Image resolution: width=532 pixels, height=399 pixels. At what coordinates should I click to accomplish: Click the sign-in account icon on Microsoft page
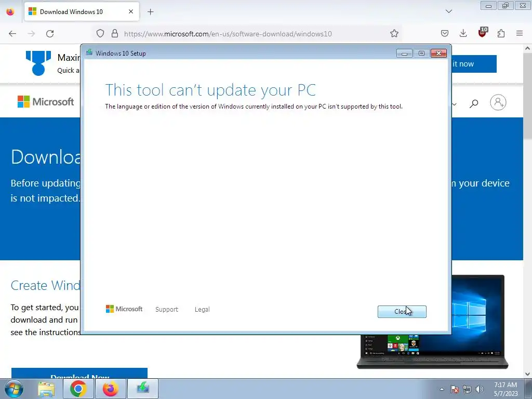tap(498, 102)
